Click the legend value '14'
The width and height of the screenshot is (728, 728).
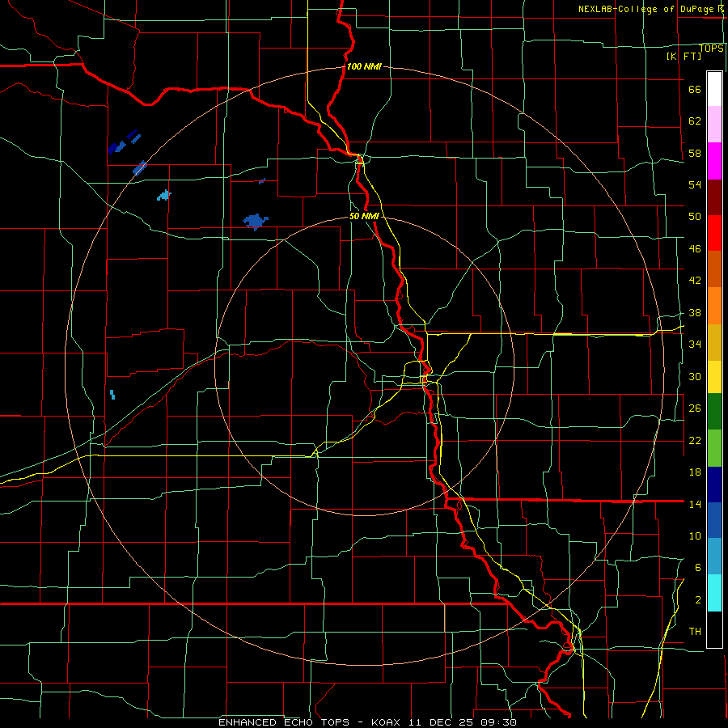pos(695,504)
